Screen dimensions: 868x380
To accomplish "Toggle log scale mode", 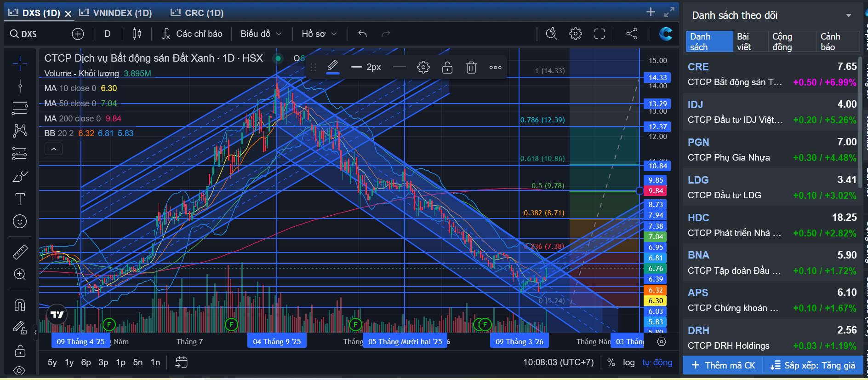I will coord(628,363).
